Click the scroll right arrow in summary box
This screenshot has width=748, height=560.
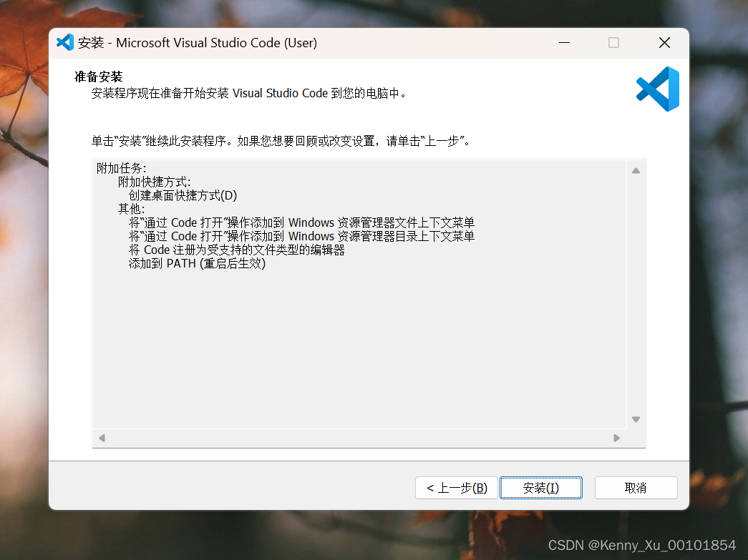(x=616, y=438)
